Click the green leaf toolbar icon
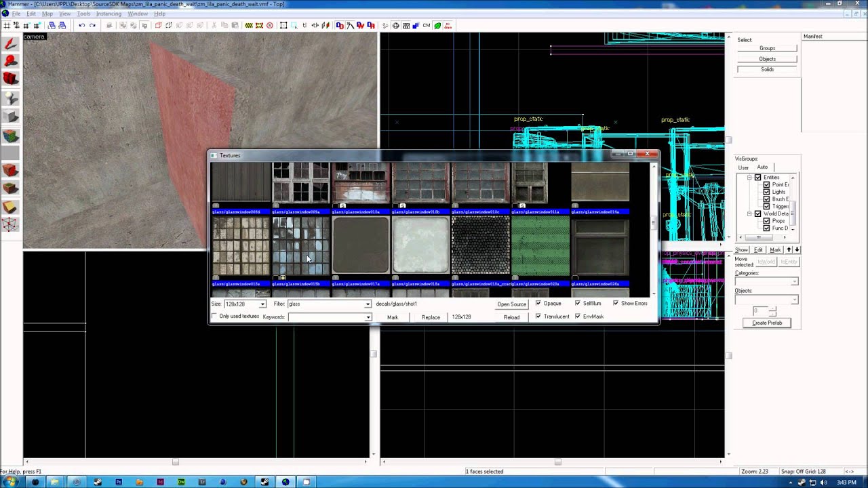 (437, 26)
